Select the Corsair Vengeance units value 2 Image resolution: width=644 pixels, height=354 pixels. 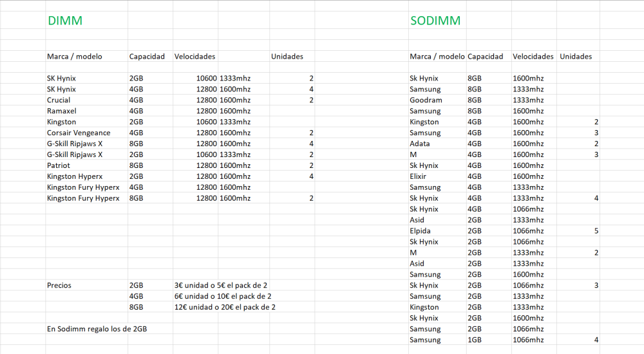[311, 133]
